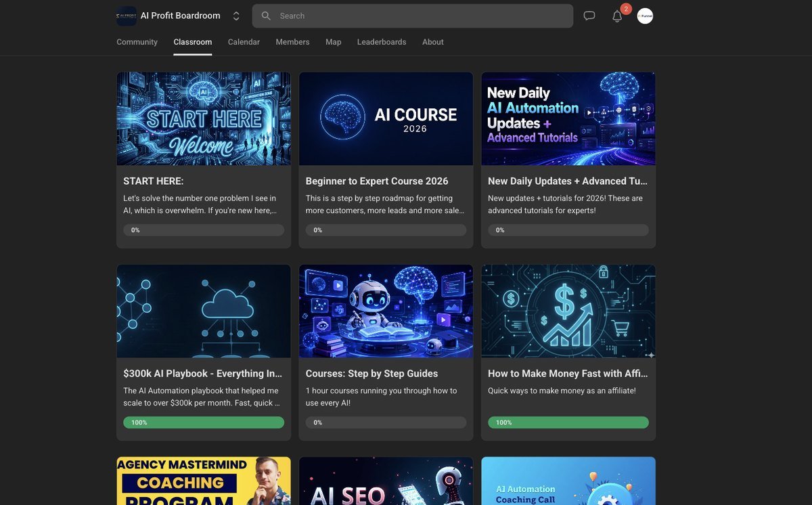Open the Agency Mastermind Coaching Program thumbnail
The image size is (812, 505).
tap(204, 481)
